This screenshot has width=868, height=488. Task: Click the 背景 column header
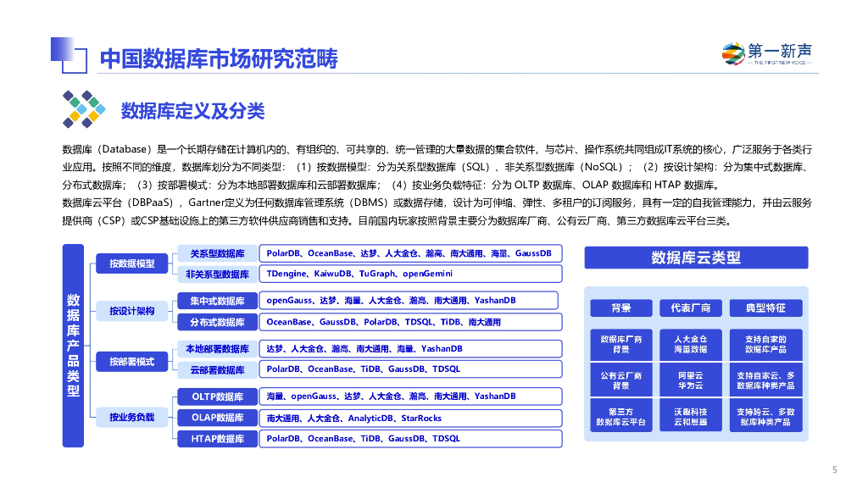click(x=621, y=308)
